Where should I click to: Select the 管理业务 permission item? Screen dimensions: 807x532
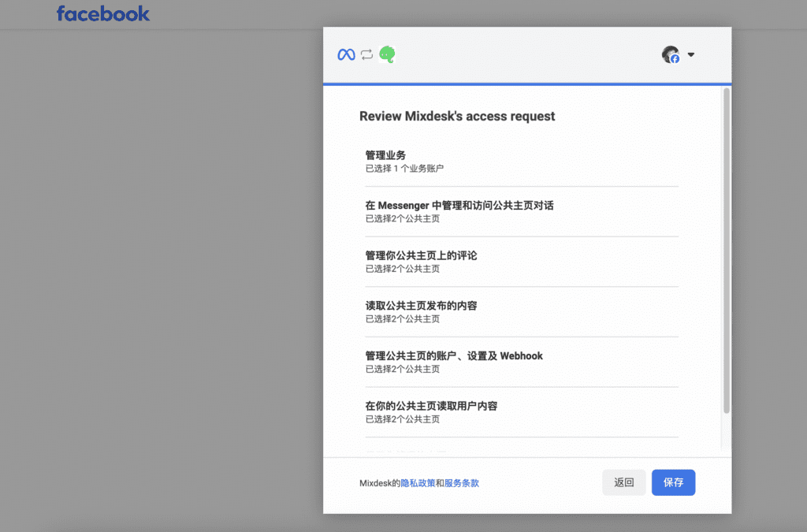tap(385, 155)
